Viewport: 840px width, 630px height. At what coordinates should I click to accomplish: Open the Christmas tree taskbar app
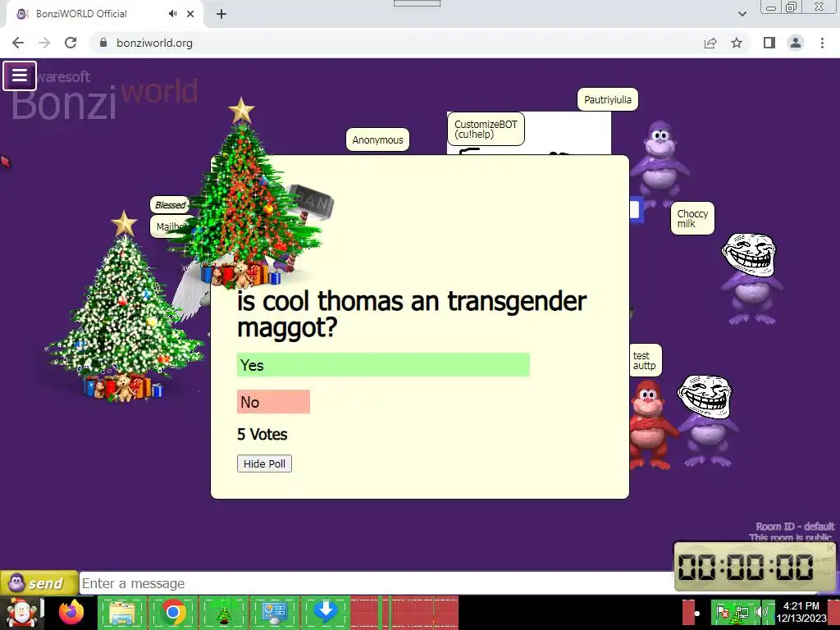tap(224, 612)
